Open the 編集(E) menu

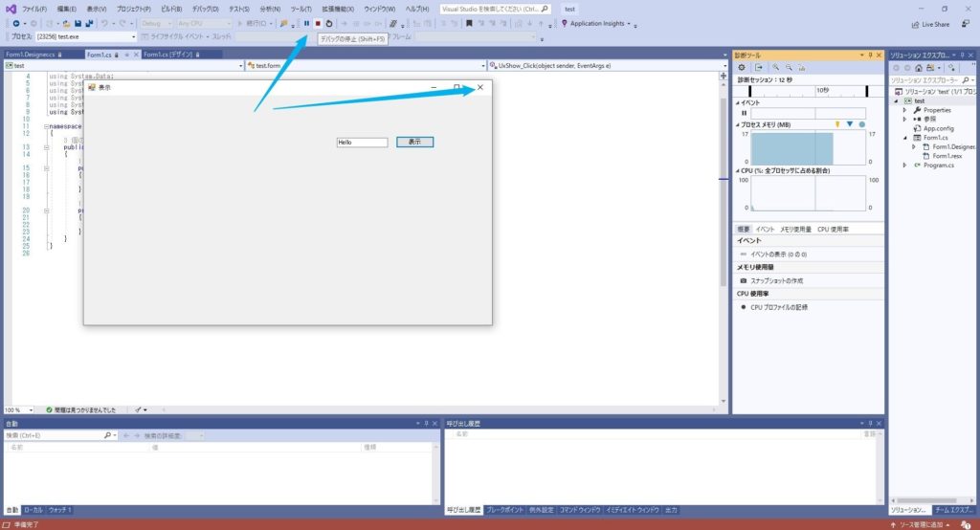point(66,9)
